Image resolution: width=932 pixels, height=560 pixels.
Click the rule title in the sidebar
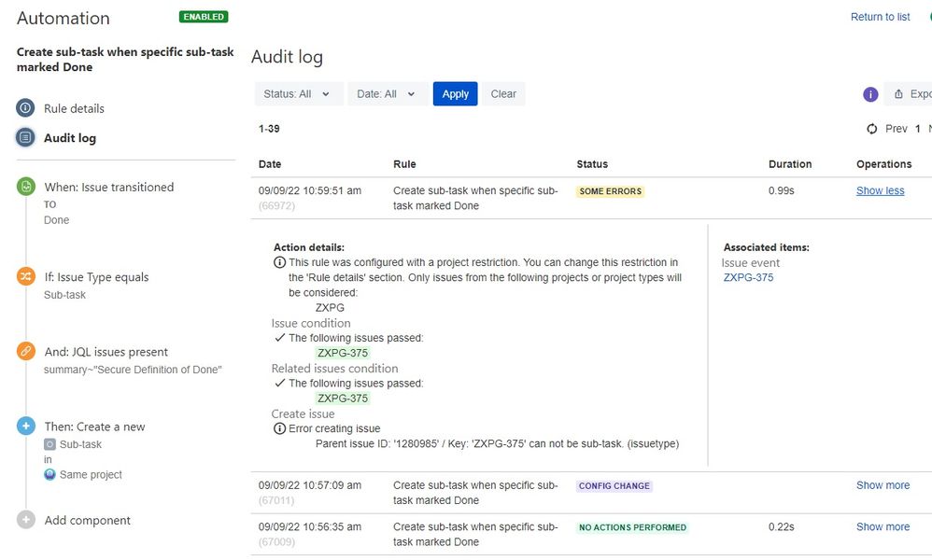125,60
